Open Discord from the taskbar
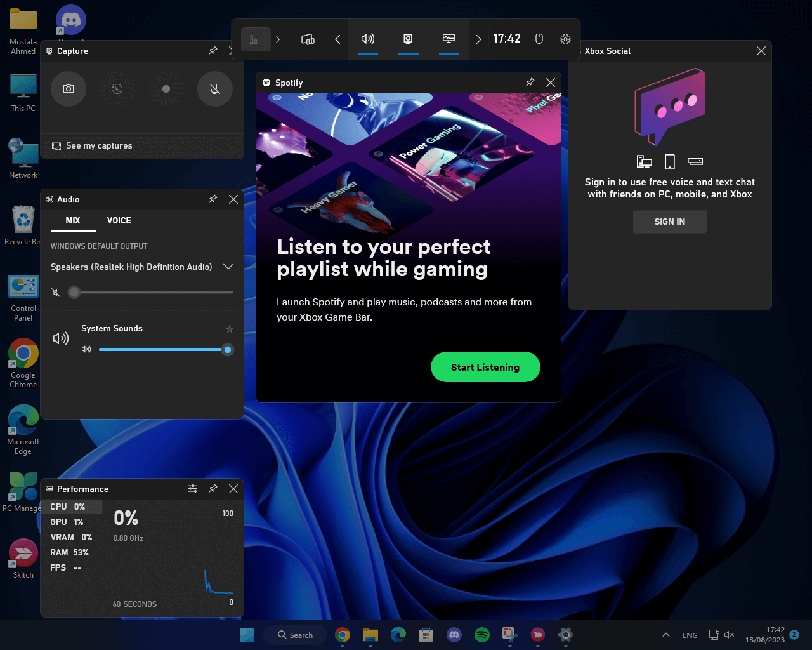 point(454,635)
